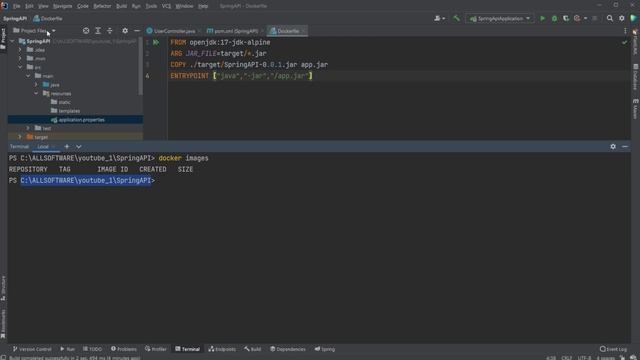Hide the Terminal tool window
The width and height of the screenshot is (640, 360).
point(625,147)
